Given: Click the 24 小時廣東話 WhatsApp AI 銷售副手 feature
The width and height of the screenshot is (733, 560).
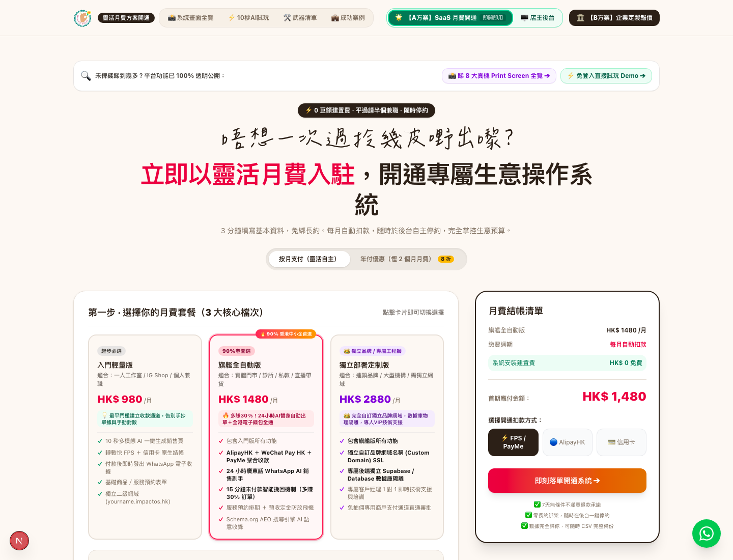Looking at the screenshot, I should click(x=266, y=475).
